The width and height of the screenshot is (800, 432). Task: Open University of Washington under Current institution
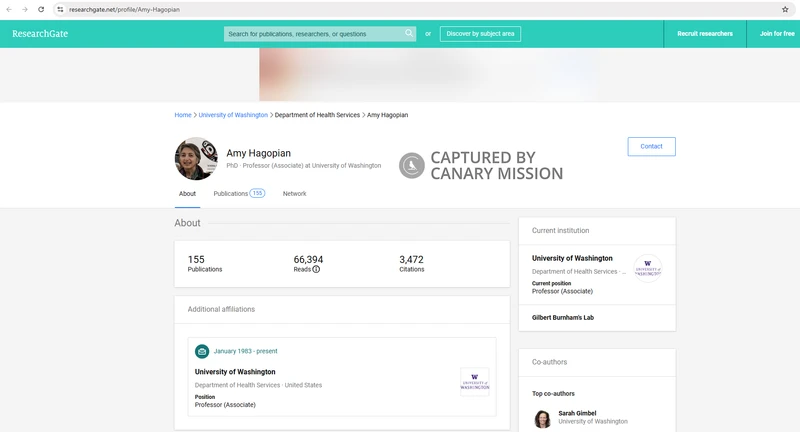pos(572,259)
